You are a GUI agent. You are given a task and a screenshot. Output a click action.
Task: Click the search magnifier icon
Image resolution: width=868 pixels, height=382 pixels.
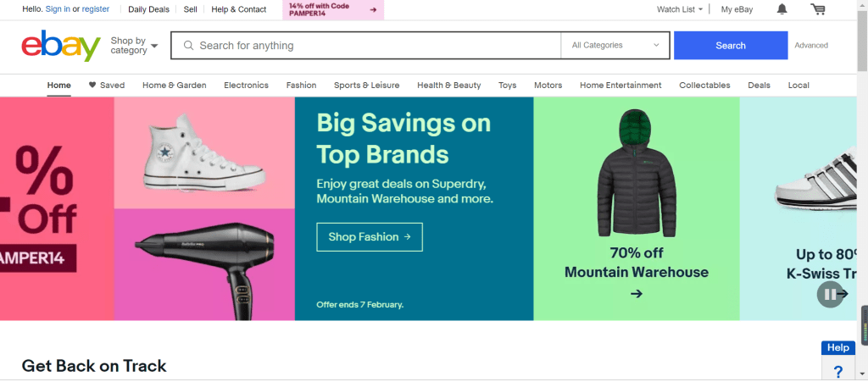[x=188, y=46]
